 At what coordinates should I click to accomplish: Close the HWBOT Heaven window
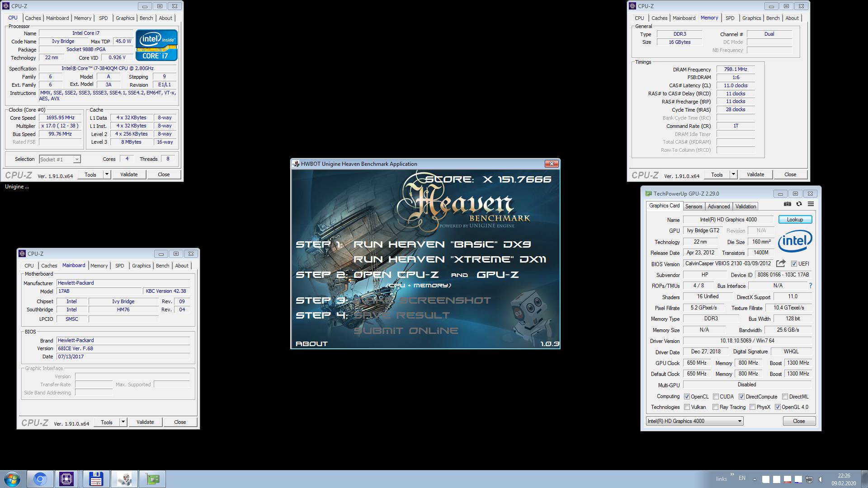click(551, 164)
